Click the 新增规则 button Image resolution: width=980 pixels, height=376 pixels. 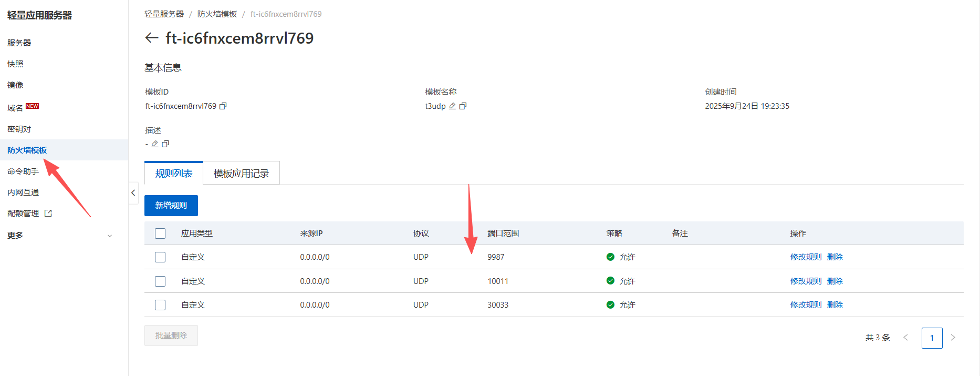[171, 206]
